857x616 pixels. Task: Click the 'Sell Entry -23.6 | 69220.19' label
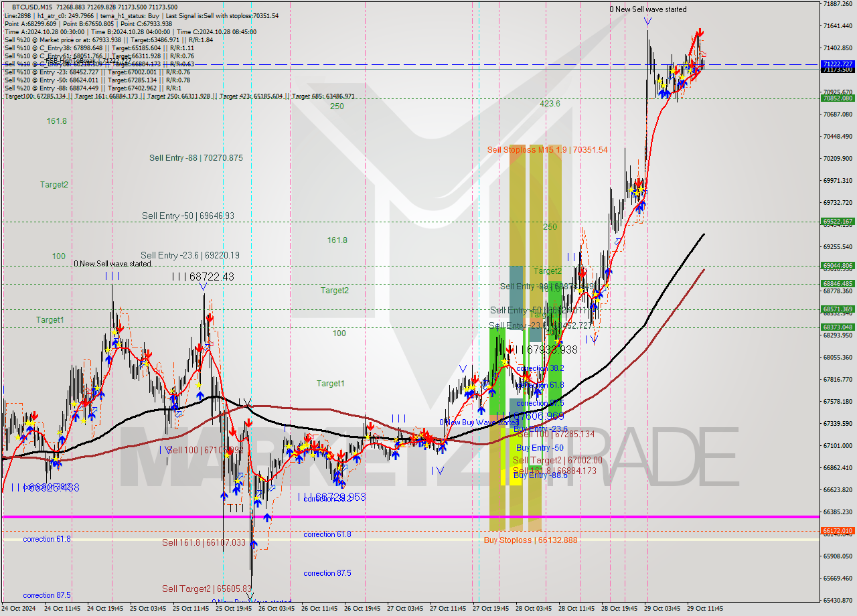pyautogui.click(x=190, y=255)
